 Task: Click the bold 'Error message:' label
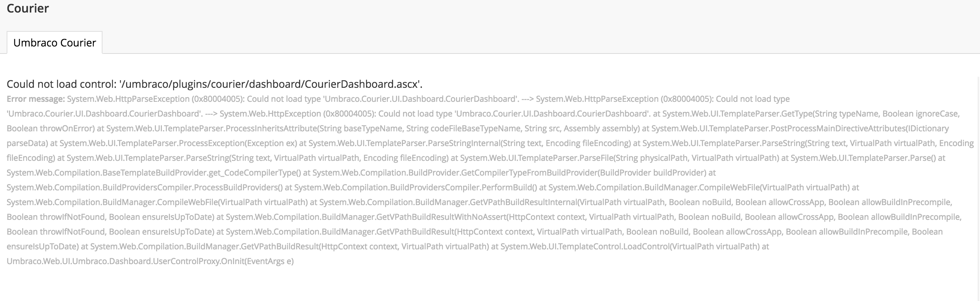[x=36, y=99]
